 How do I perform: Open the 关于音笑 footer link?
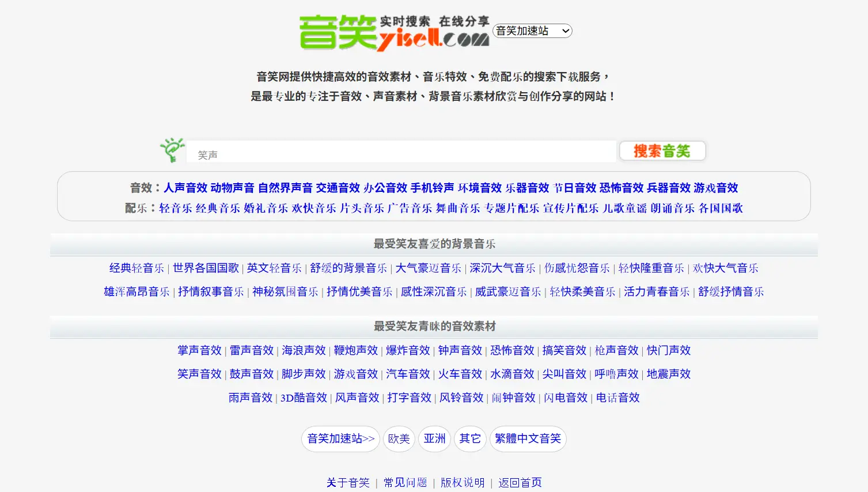pyautogui.click(x=348, y=483)
